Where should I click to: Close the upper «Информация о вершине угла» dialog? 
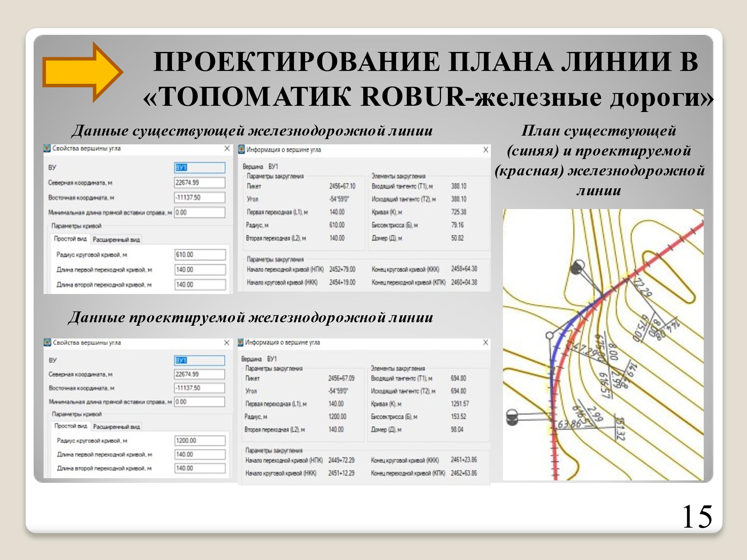point(486,150)
